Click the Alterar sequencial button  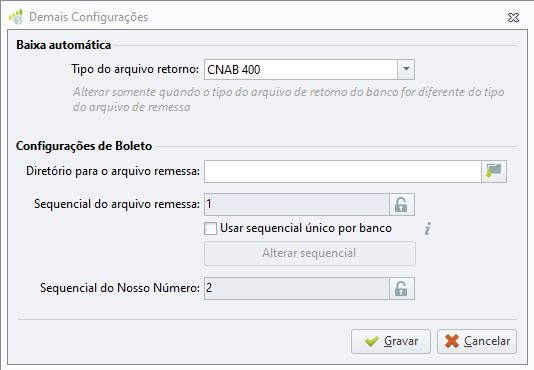pos(310,253)
